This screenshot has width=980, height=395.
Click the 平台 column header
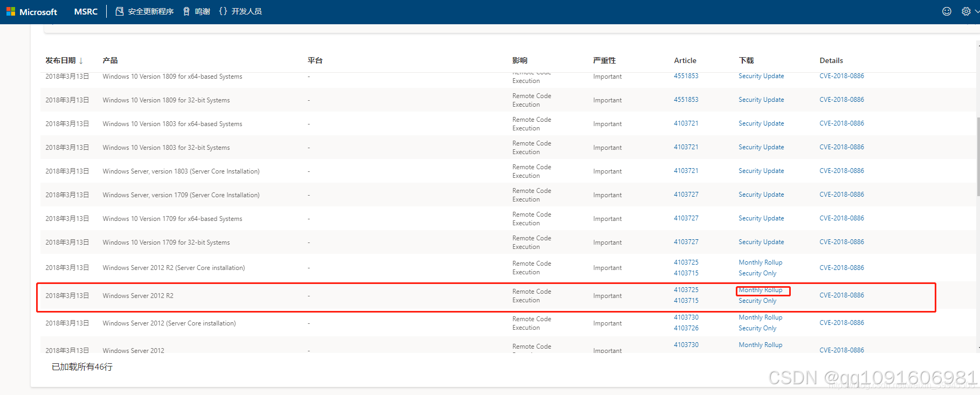pos(315,60)
